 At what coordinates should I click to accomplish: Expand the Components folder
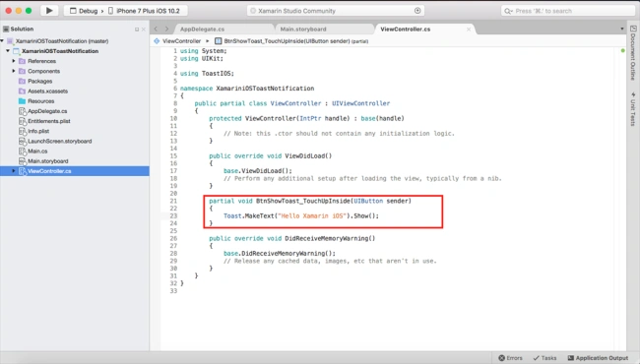(14, 71)
